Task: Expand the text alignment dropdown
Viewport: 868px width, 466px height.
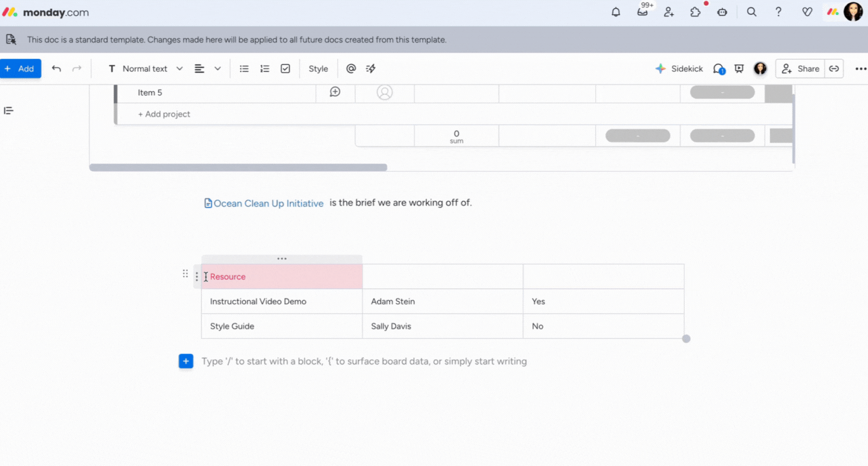Action: coord(217,69)
